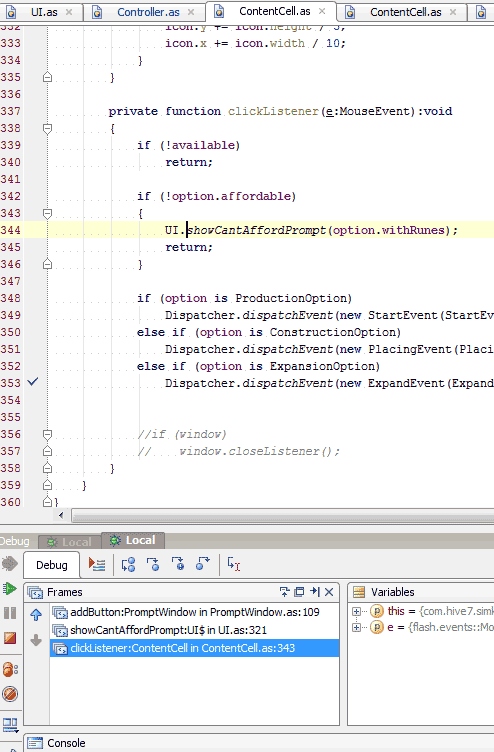Click fold marker at line 335
This screenshot has width=494, height=752.
[47, 77]
